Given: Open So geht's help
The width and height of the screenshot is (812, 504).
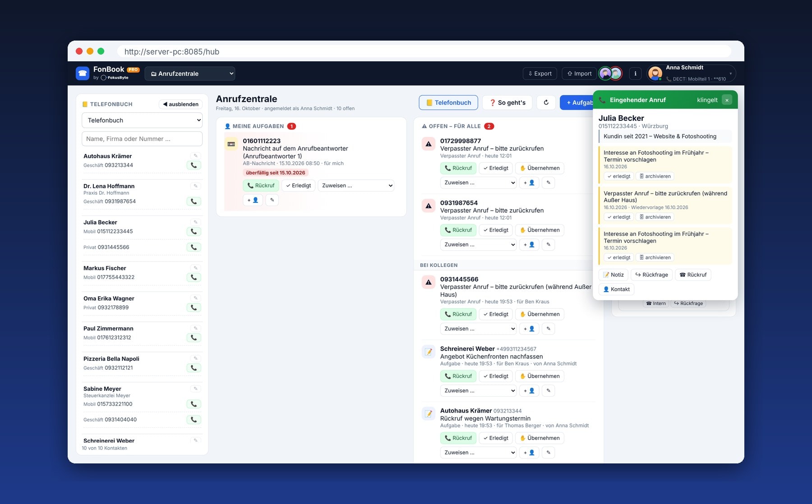Looking at the screenshot, I should [x=507, y=103].
